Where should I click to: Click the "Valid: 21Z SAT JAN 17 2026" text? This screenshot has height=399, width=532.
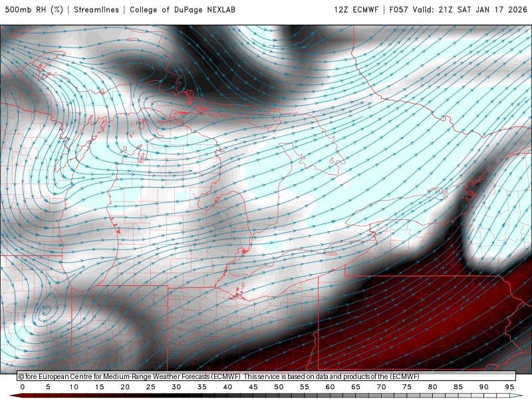(x=469, y=9)
